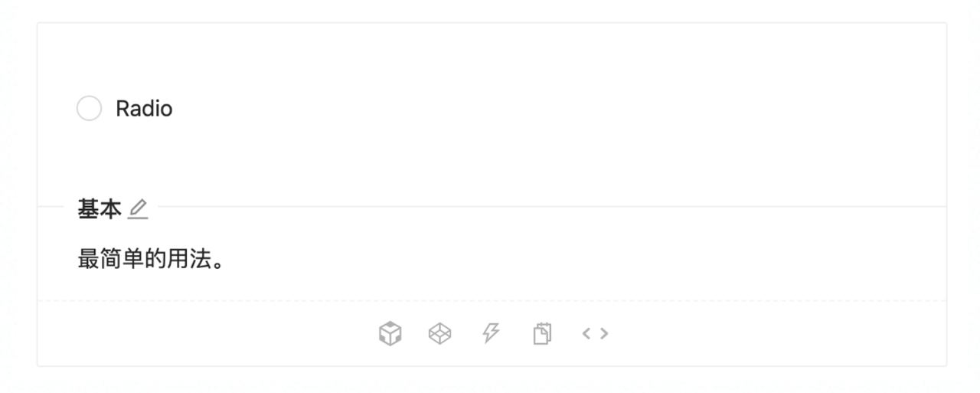Select the Radio circle button
This screenshot has width=980, height=393.
pos(89,109)
